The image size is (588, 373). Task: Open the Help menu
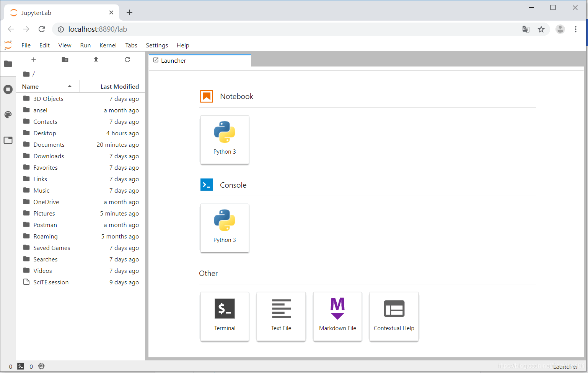[183, 45]
